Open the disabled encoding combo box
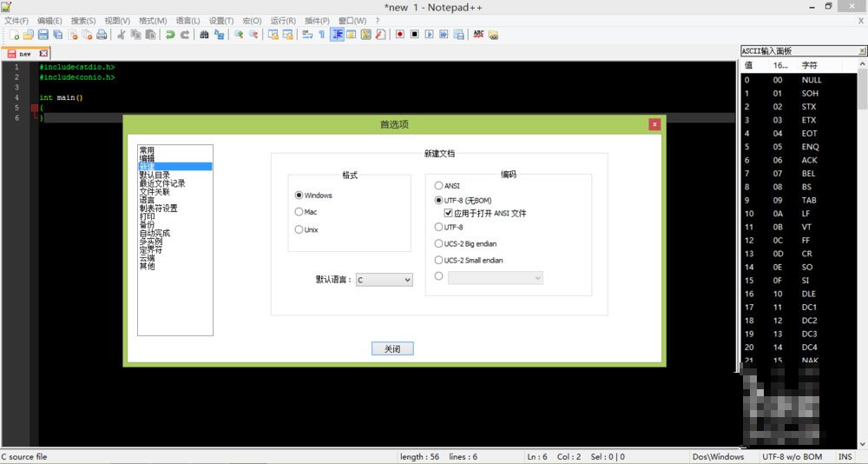Viewport: 868px width, 464px height. click(x=496, y=278)
